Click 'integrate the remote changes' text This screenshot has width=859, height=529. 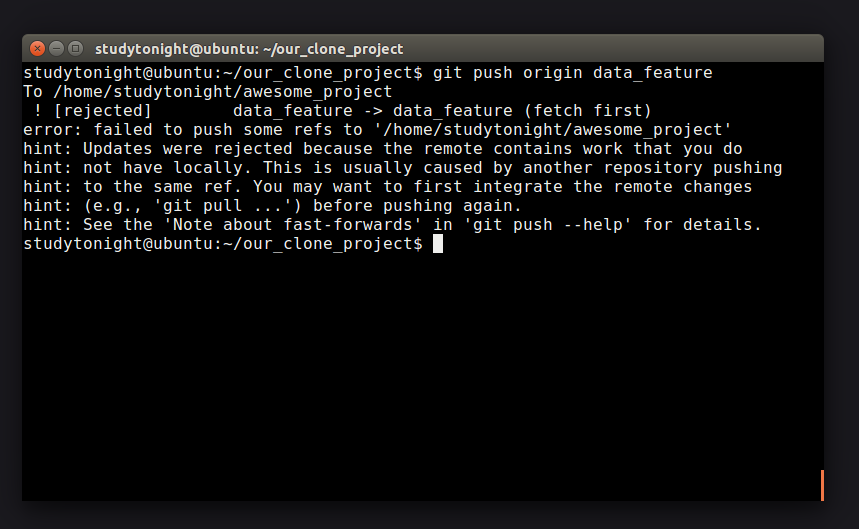(x=612, y=187)
